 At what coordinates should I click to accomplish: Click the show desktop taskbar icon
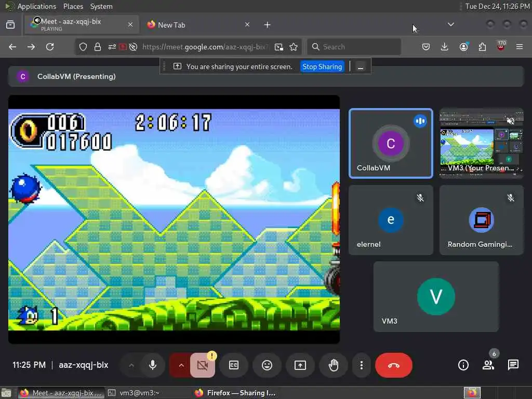point(6,393)
